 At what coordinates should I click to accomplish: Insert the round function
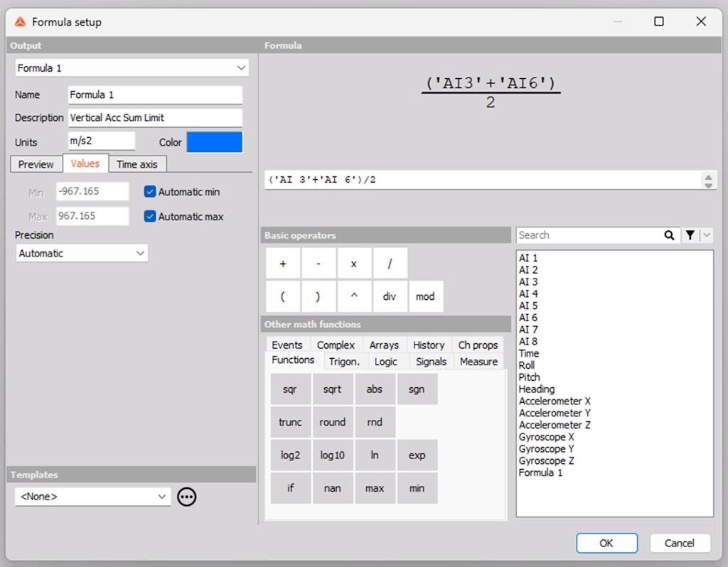pos(333,422)
